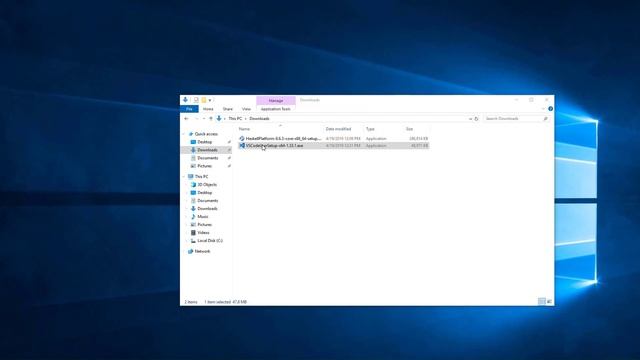Go back with the Back arrow
Screen dimensions: 640x360
coord(187,119)
